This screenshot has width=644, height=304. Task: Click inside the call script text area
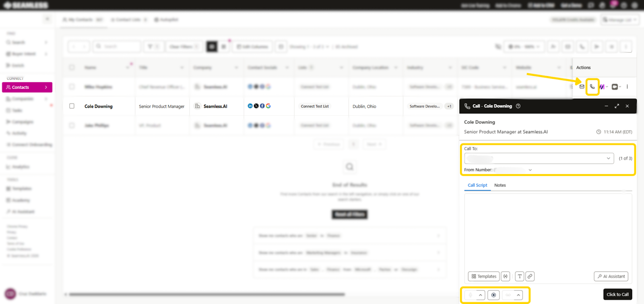(x=548, y=232)
